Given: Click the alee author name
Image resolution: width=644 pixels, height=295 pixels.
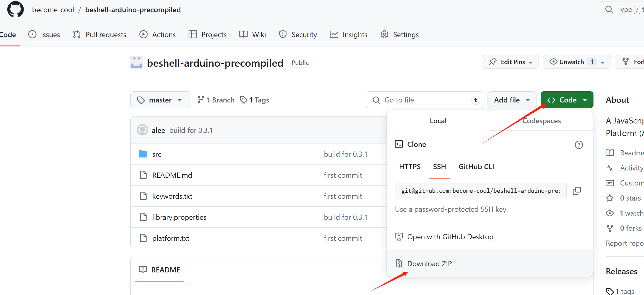Looking at the screenshot, I should coord(158,130).
